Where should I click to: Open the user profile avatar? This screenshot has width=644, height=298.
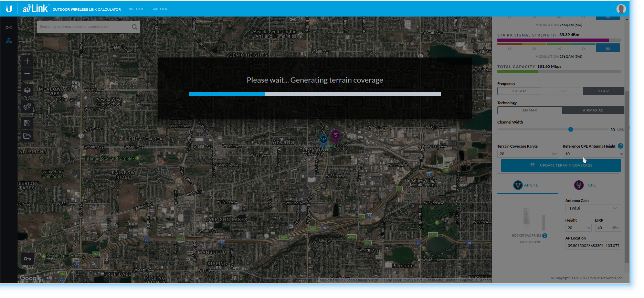[621, 9]
